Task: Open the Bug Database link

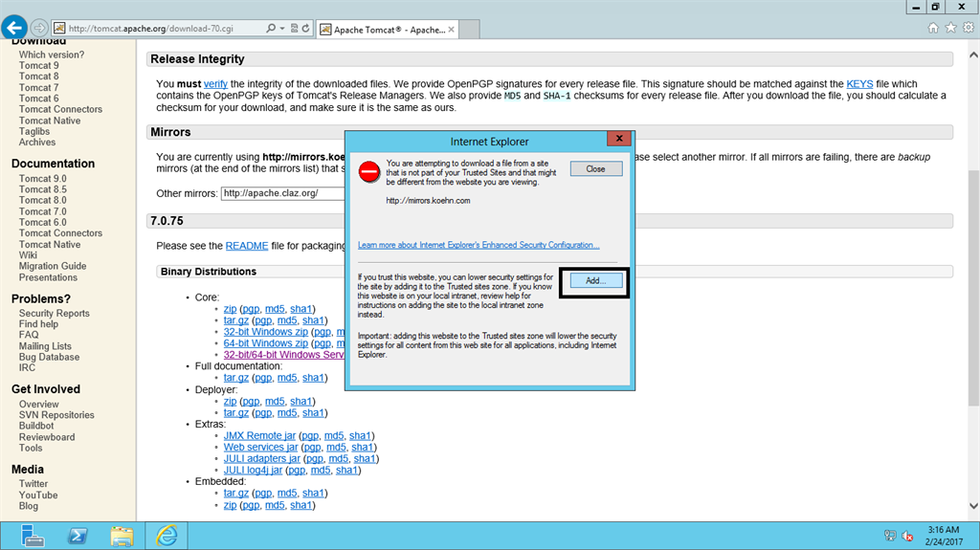Action: (49, 358)
